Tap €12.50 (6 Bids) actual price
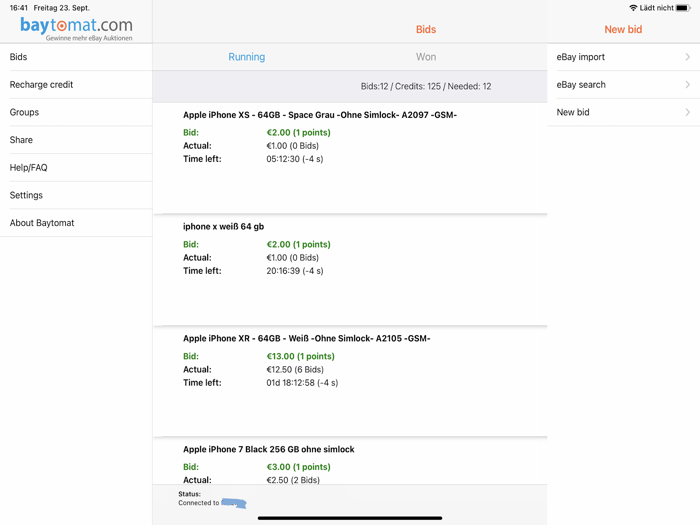Viewport: 700px width, 525px height. click(295, 370)
